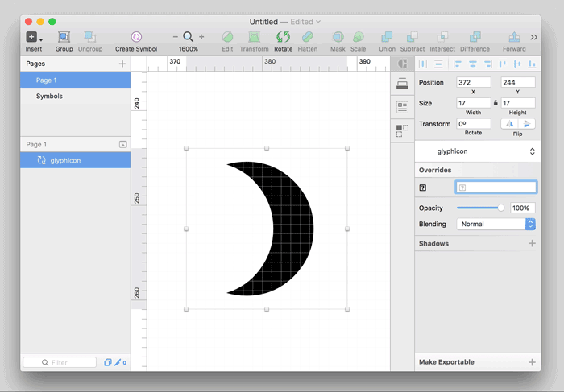Click the Opacity percentage field
Image resolution: width=564 pixels, height=392 pixels.
tap(522, 208)
